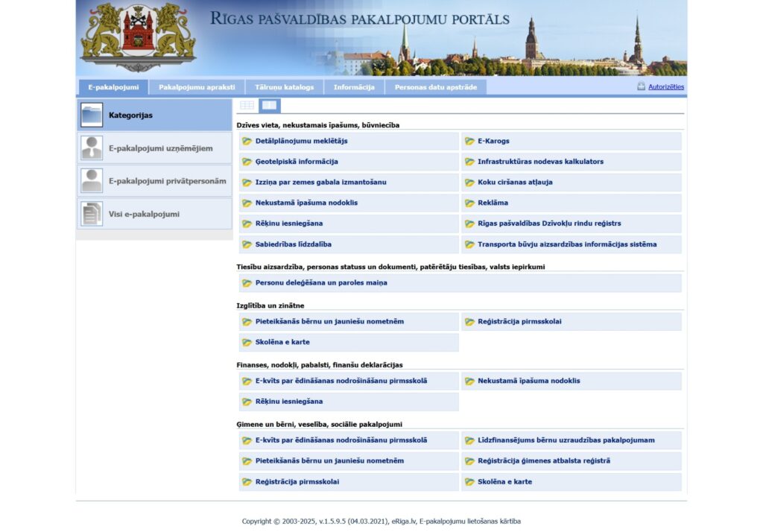
Task: Switch to the Pakalpojumu apraksti tab
Action: coord(197,87)
